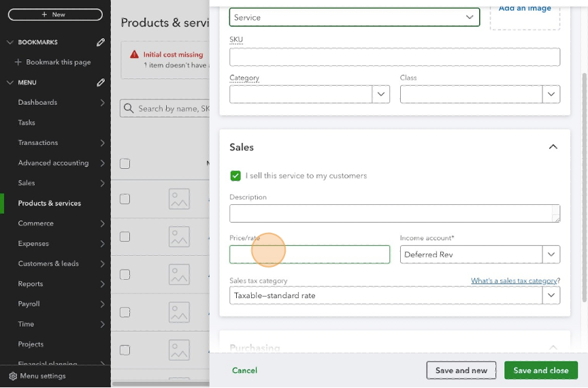The width and height of the screenshot is (588, 388).
Task: Click the plus New button
Action: coord(55,14)
